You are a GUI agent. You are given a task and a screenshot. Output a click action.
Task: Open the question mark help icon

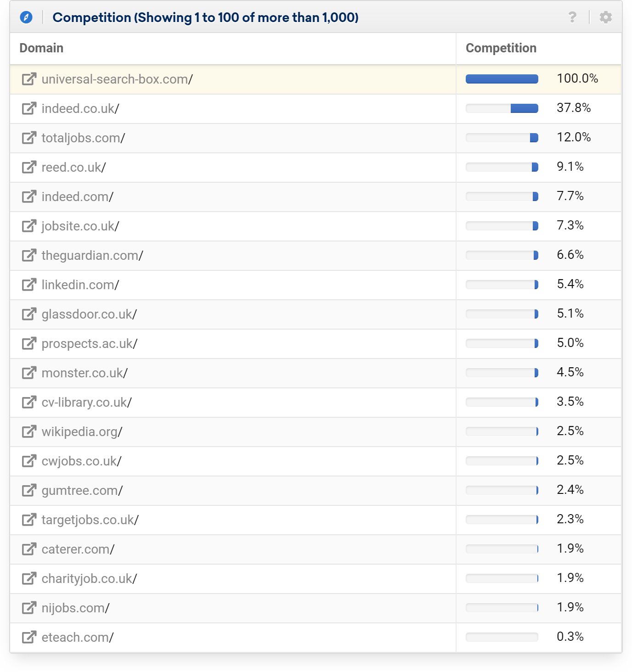(572, 17)
